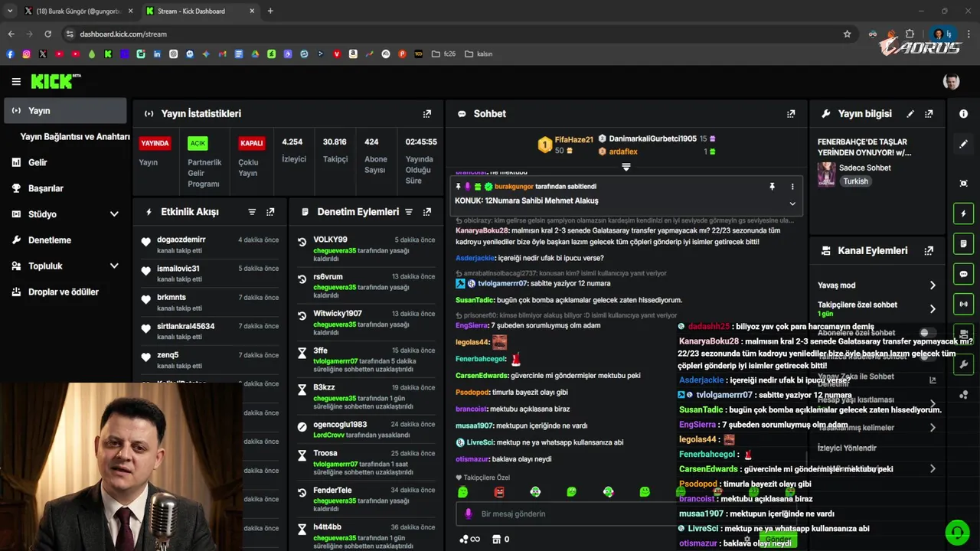Click the green support headset button
This screenshot has height=551, width=980.
pyautogui.click(x=957, y=531)
